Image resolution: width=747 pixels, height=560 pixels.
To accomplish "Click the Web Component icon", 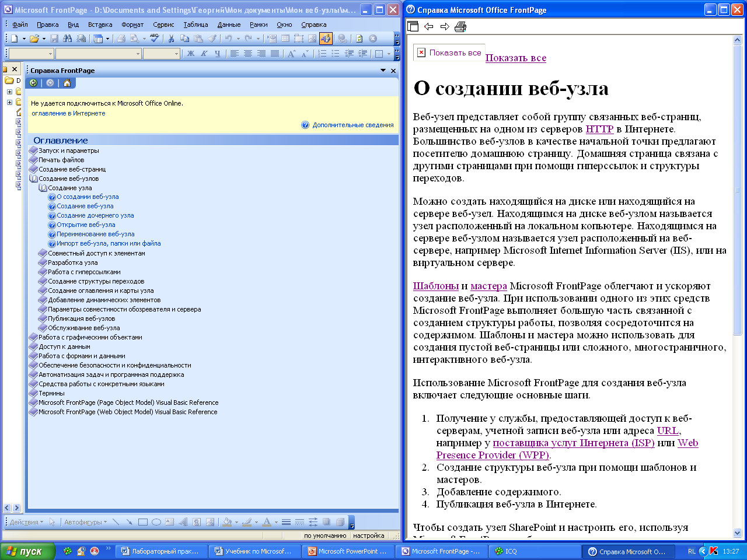I will [272, 38].
